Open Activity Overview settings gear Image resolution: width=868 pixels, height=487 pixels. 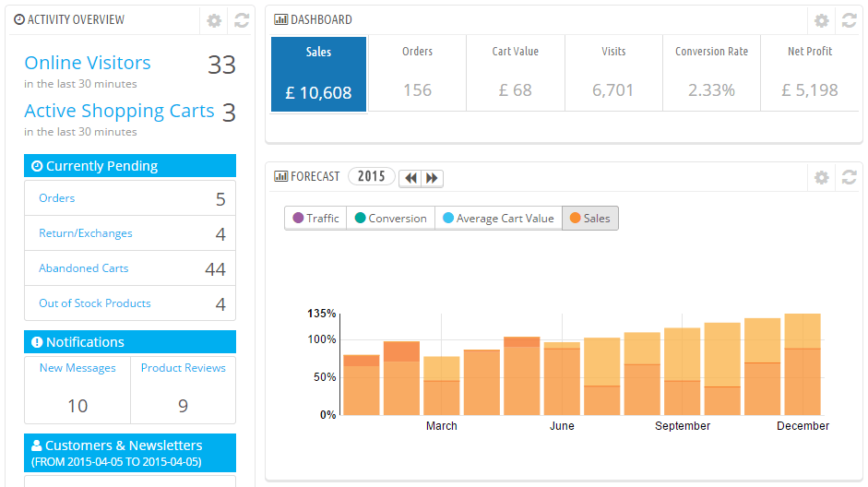click(x=214, y=21)
